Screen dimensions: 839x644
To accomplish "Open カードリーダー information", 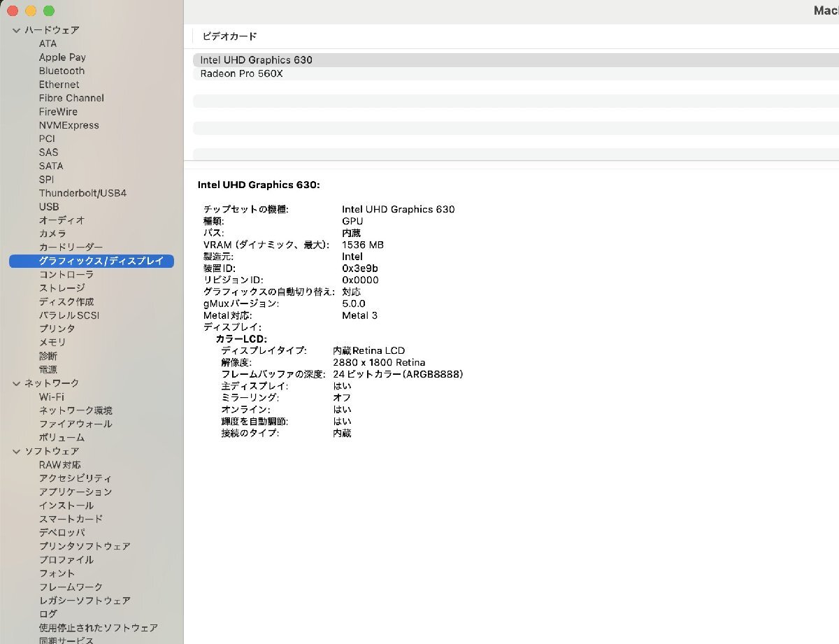I will pos(71,248).
